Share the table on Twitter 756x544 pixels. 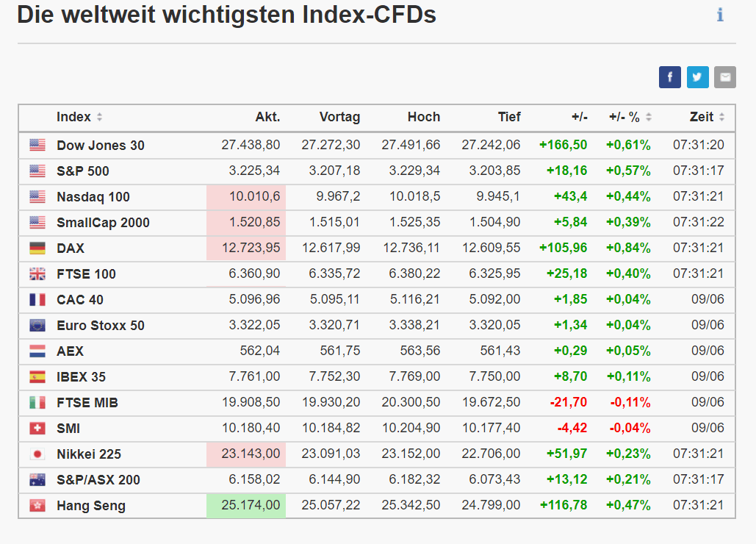click(x=698, y=77)
